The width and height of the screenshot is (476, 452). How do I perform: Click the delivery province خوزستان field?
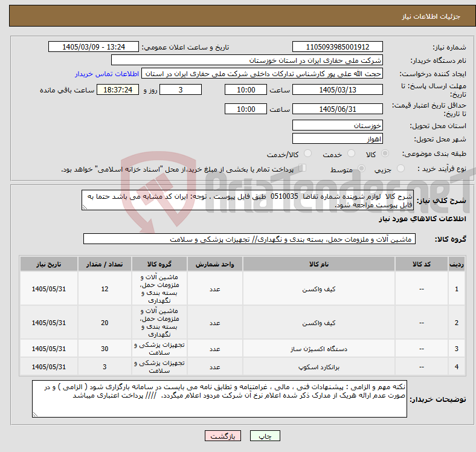click(337, 125)
